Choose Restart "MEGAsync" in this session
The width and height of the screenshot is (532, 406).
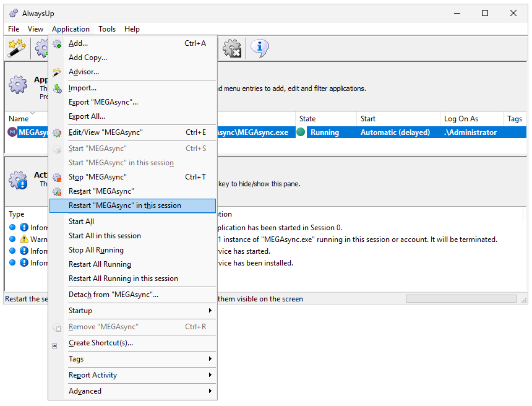coord(125,205)
